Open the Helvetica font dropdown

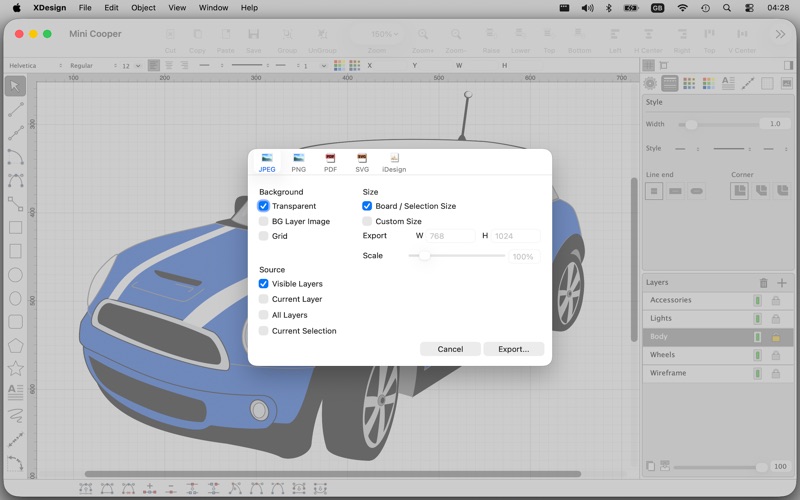point(36,66)
